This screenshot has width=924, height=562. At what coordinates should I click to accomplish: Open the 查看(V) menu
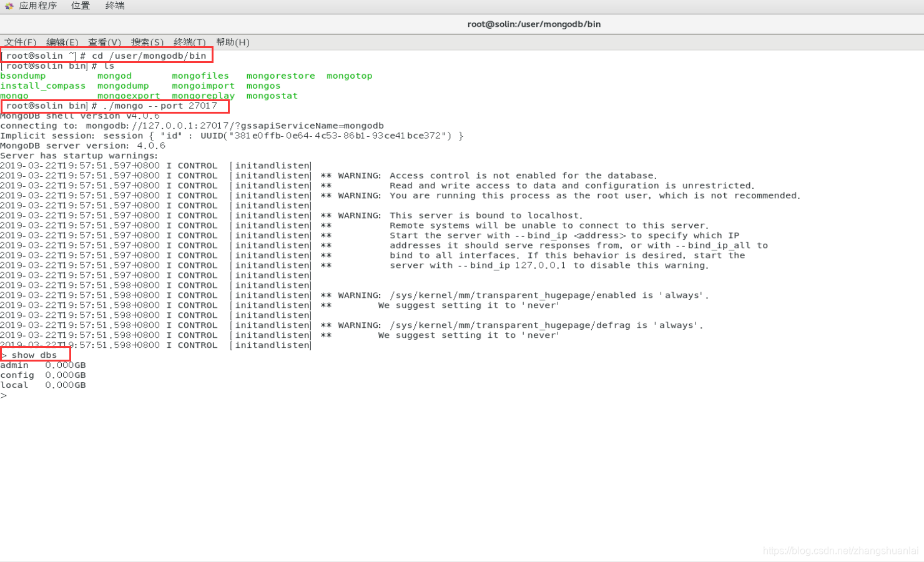(104, 42)
